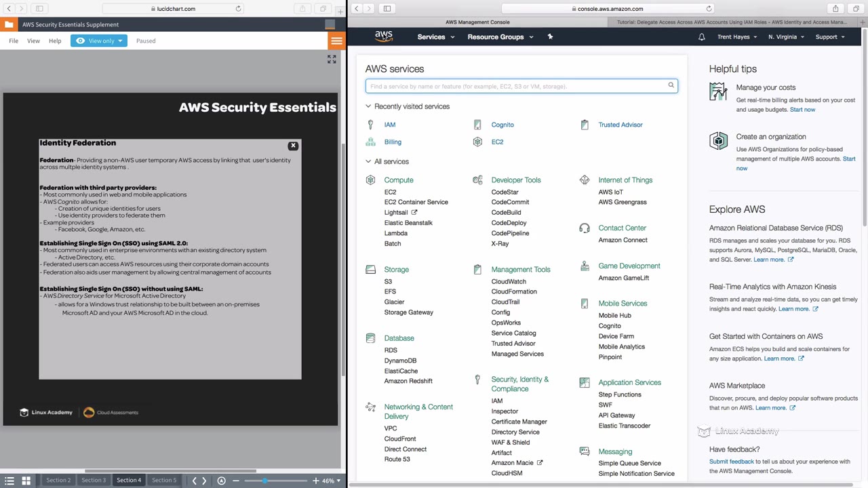This screenshot has width=868, height=488.
Task: Toggle the sidebar in the AWS Safari window
Action: point(387,9)
